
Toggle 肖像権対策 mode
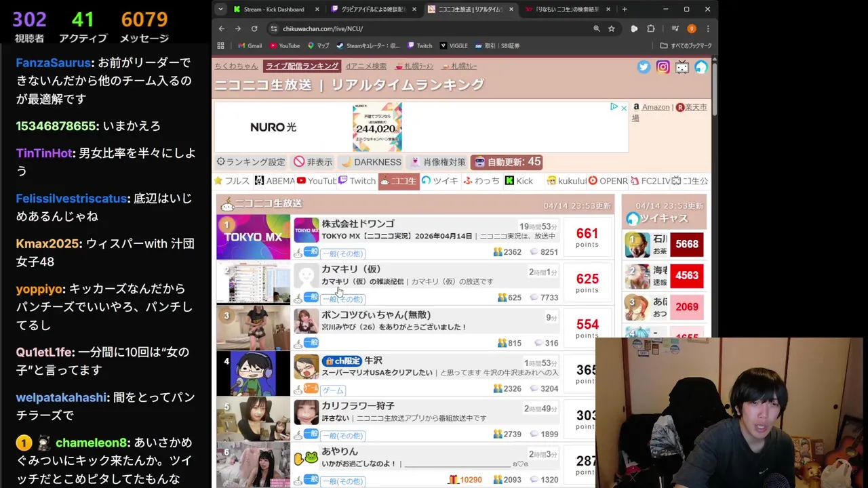coord(438,162)
